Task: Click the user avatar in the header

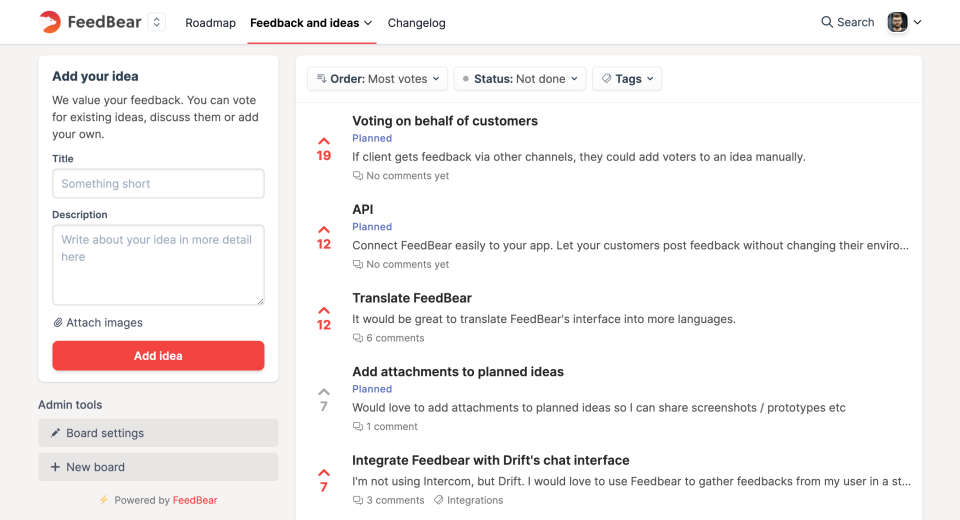Action: (897, 22)
